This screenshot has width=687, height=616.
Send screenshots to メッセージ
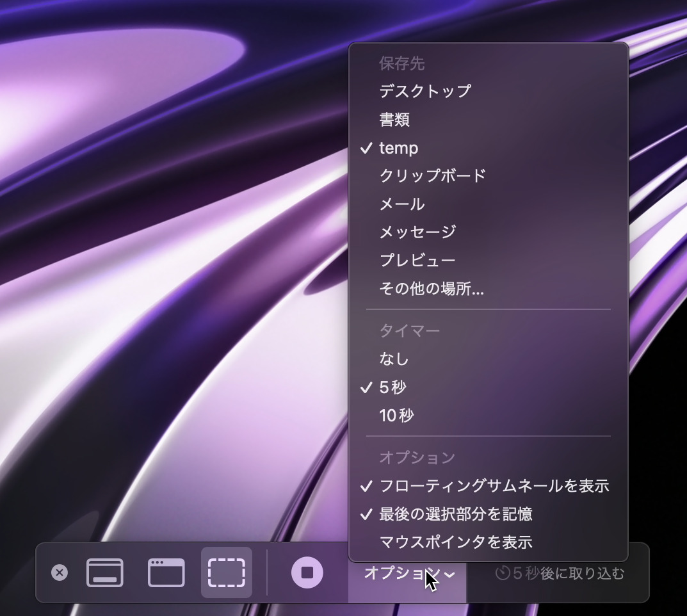[x=418, y=232]
